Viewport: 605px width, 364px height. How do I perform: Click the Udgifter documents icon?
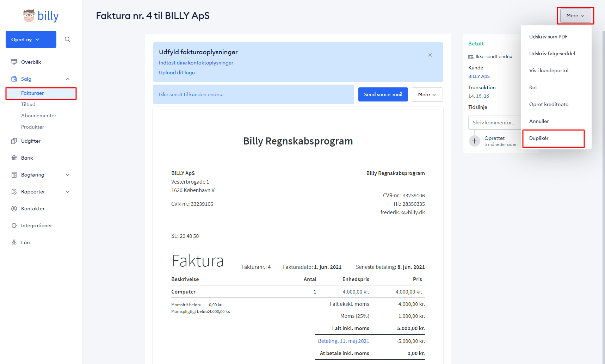point(14,141)
